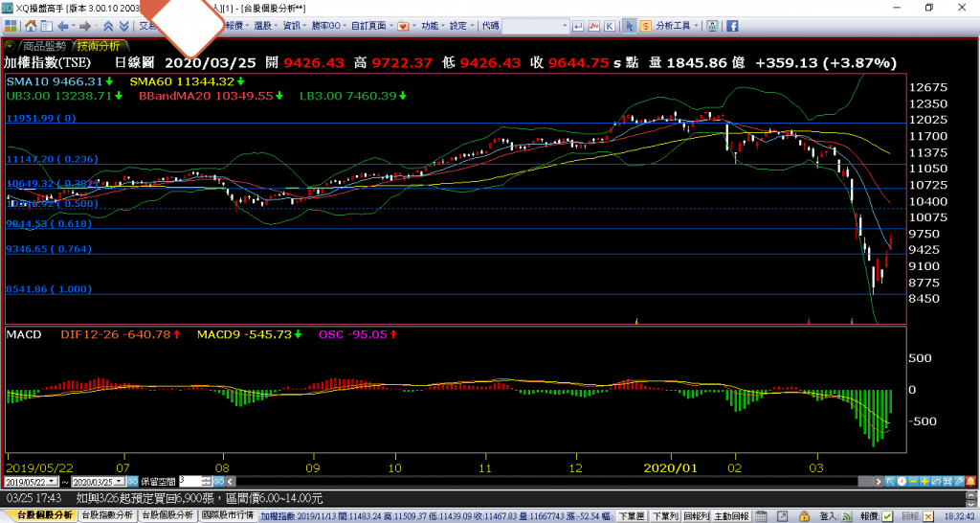Viewport: 980px width, 523px height.
Task: Click the blue back arrow in toolbar
Action: (63, 26)
